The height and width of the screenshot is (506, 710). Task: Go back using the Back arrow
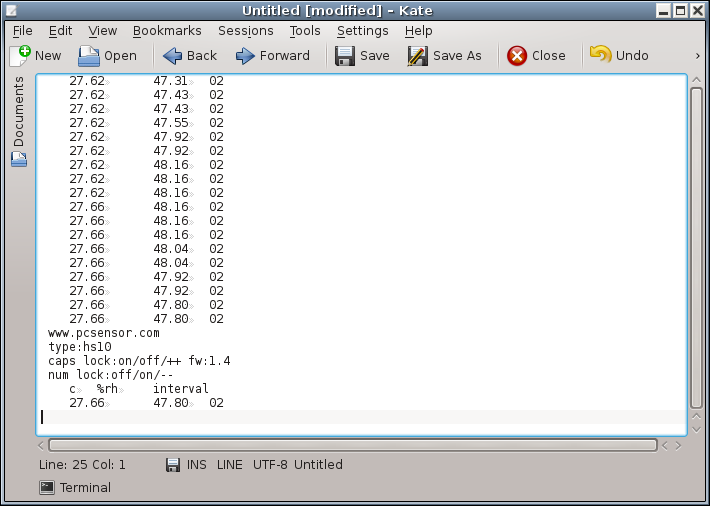pyautogui.click(x=172, y=56)
